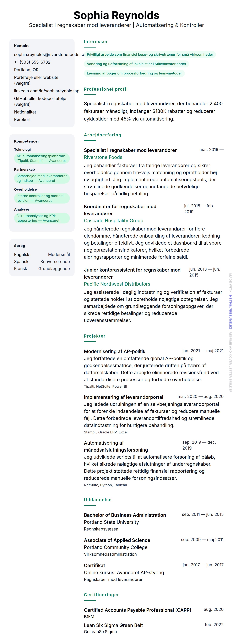The height and width of the screenshot is (644, 233).
Task: Click Pacific Northwest Distributors employer name
Action: (117, 284)
